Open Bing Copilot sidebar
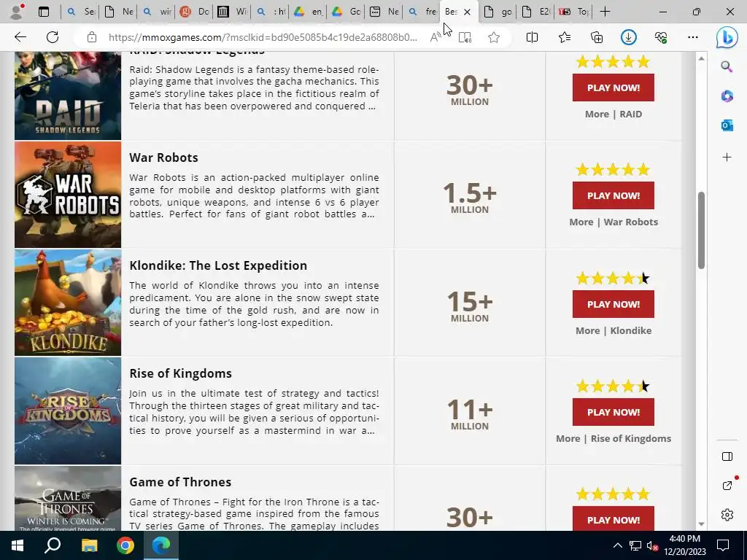Viewport: 747px width, 560px height. [727, 38]
